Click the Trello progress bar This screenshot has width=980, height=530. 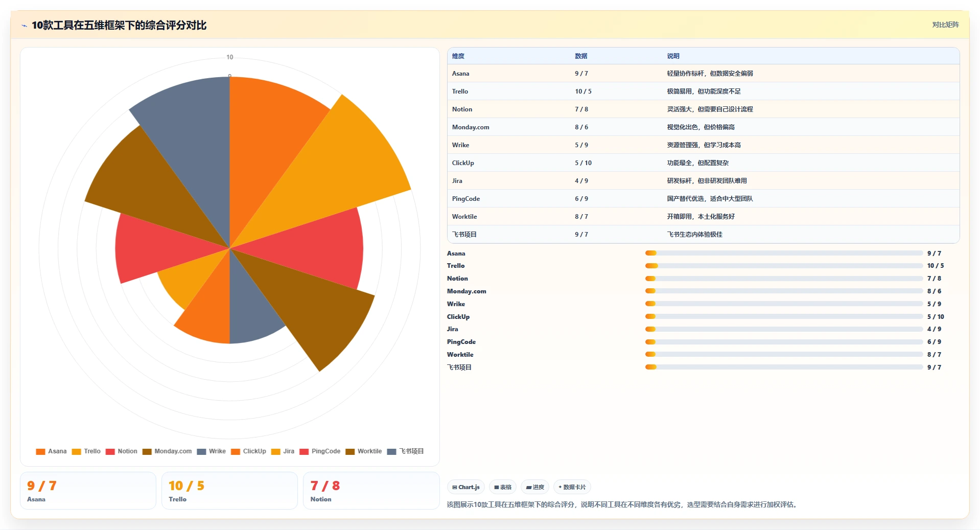(x=784, y=266)
